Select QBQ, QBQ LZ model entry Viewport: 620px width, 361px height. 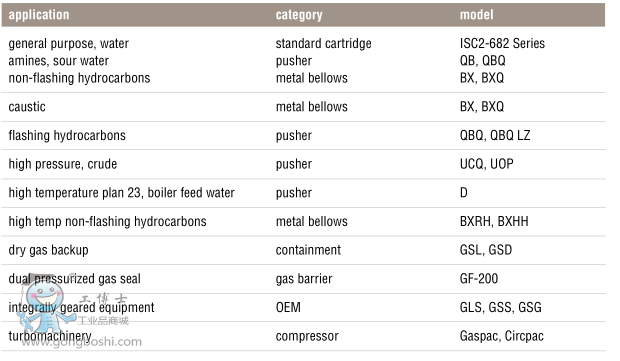(x=495, y=136)
